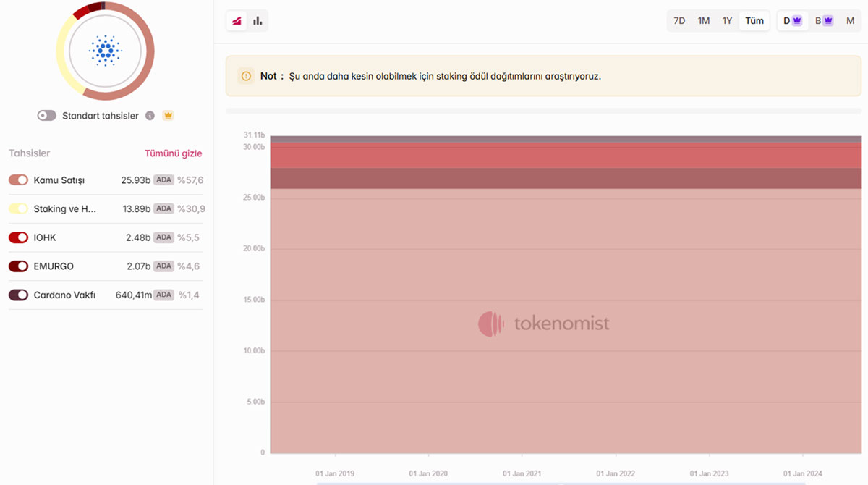Click the Staking ve H... label
The width and height of the screenshot is (868, 485).
click(65, 208)
